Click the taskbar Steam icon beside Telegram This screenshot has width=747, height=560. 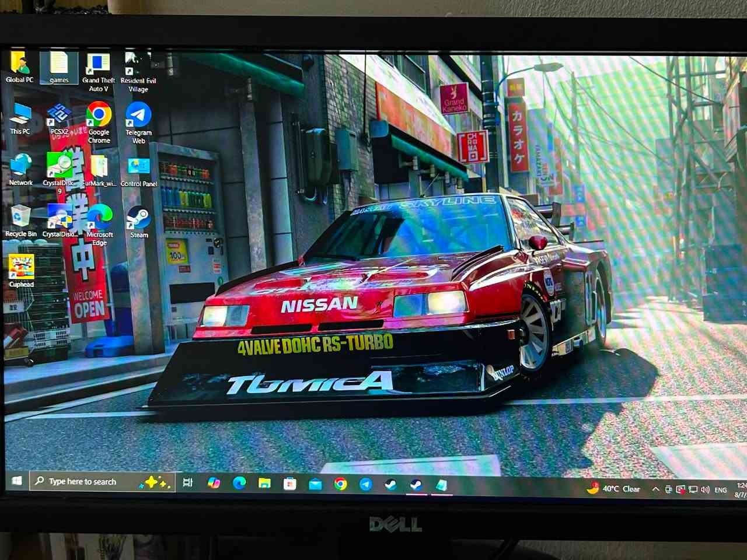(390, 484)
